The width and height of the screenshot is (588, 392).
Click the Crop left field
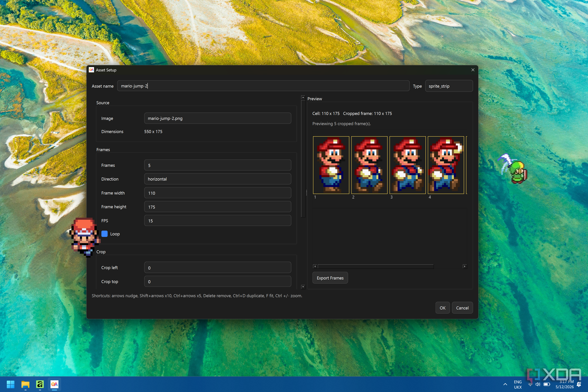coord(217,267)
